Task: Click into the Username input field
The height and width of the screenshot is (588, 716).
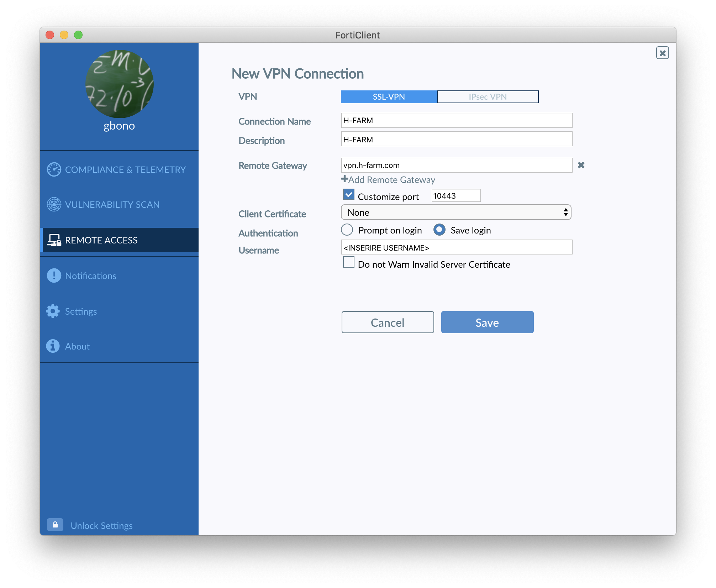Action: (457, 247)
